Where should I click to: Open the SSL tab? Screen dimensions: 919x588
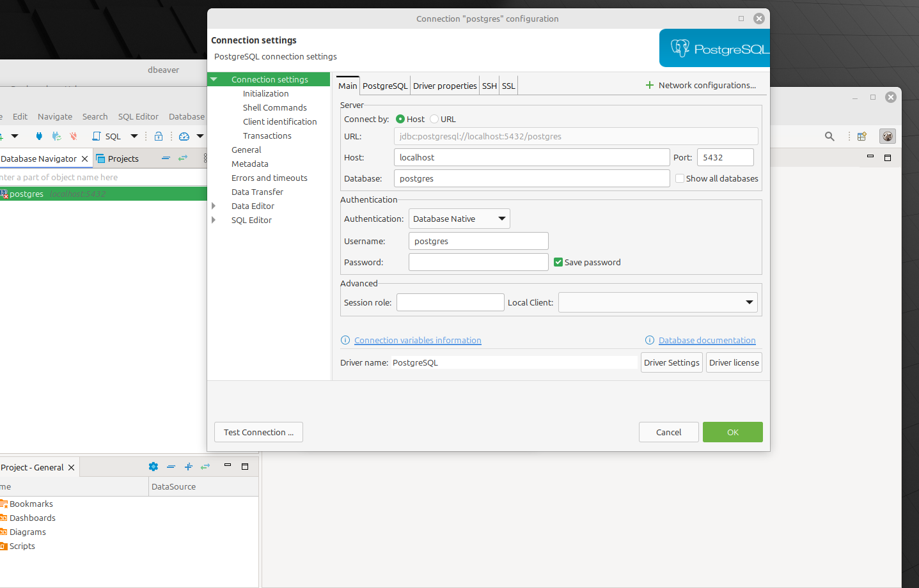tap(508, 86)
